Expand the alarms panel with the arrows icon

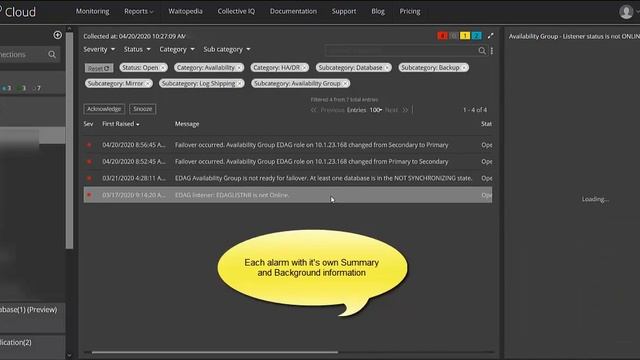[490, 36]
